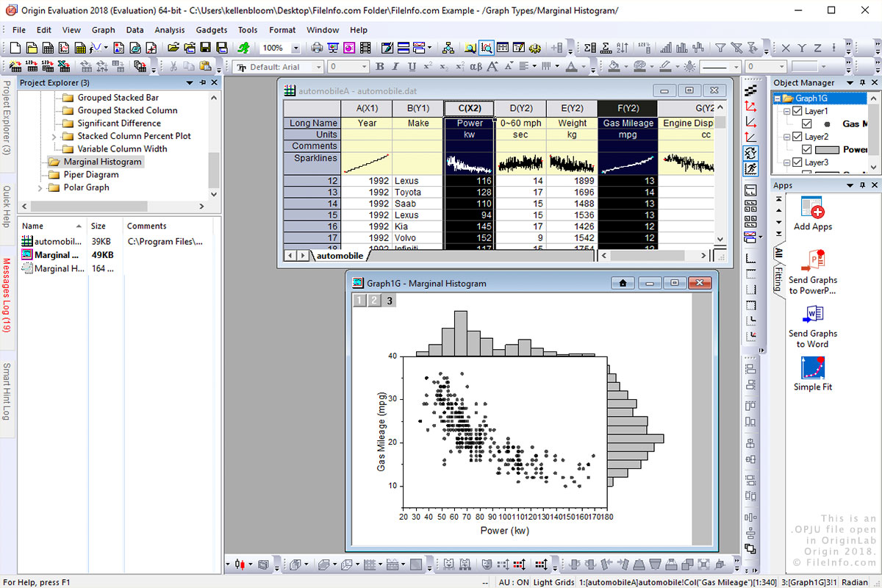The height and width of the screenshot is (588, 882).
Task: Open the Analysis menu
Action: click(170, 30)
